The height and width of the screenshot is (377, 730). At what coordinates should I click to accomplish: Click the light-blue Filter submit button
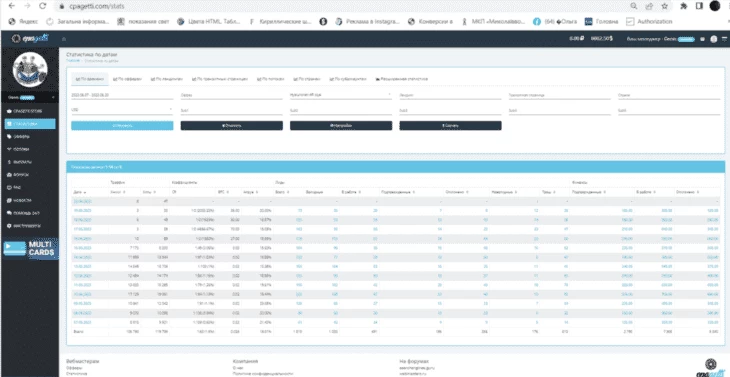122,126
